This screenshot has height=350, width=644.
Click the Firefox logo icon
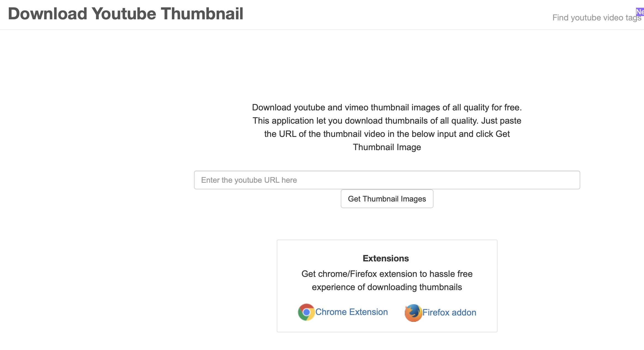(413, 313)
